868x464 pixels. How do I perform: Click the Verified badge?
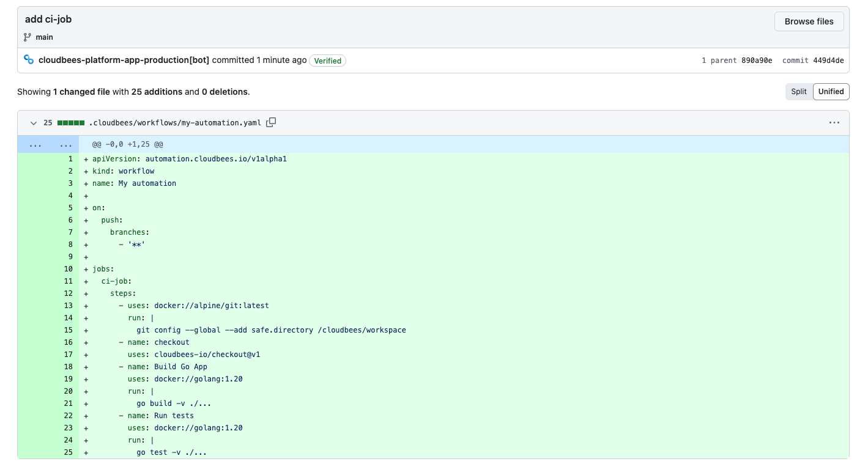coord(327,61)
